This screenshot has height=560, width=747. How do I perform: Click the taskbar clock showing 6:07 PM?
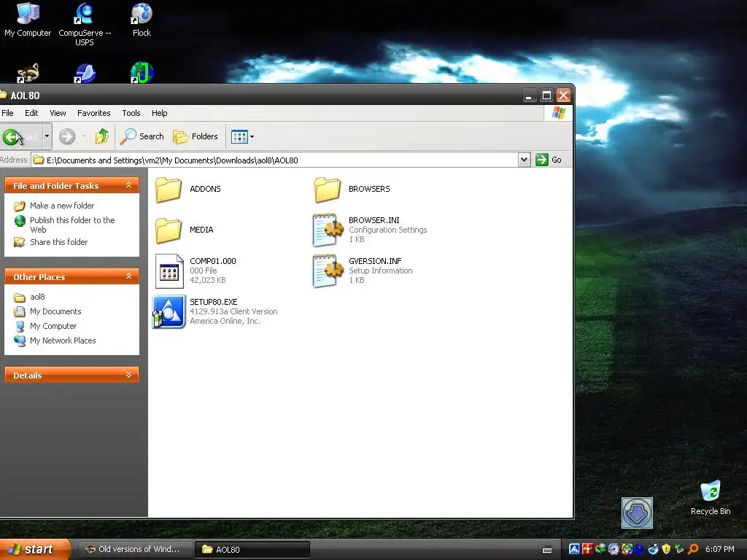click(719, 549)
